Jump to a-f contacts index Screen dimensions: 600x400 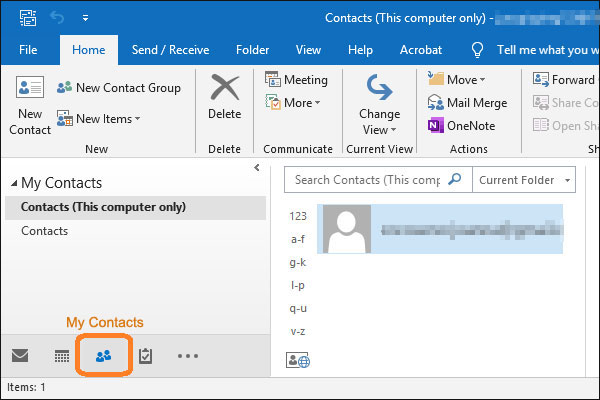[298, 240]
